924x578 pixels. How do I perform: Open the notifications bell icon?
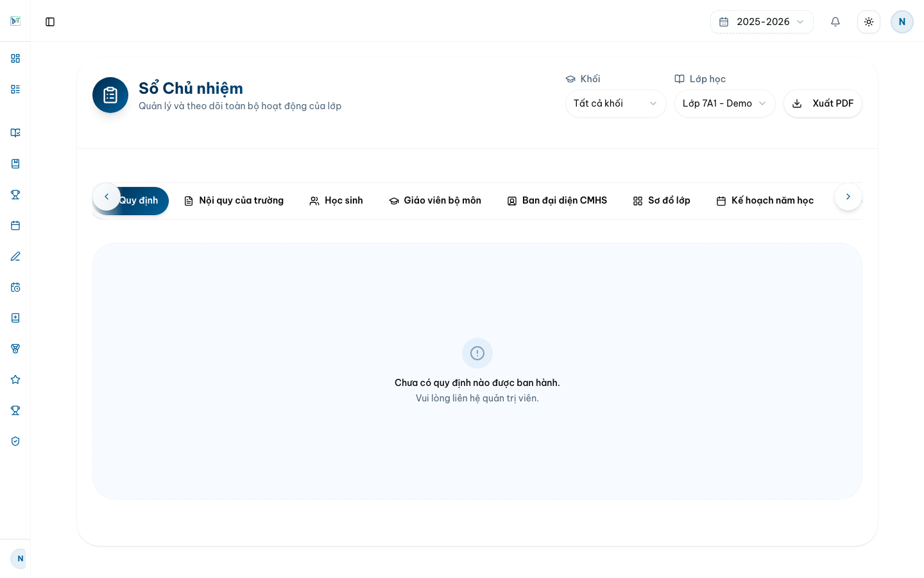835,22
